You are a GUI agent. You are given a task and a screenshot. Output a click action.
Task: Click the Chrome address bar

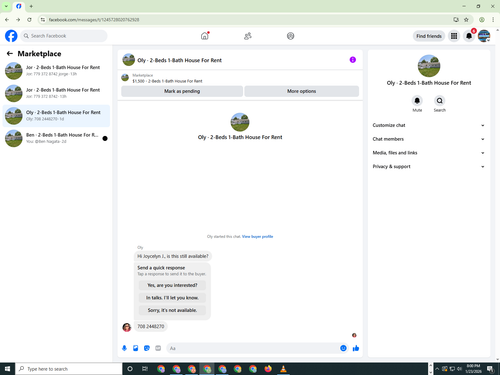coord(248,20)
